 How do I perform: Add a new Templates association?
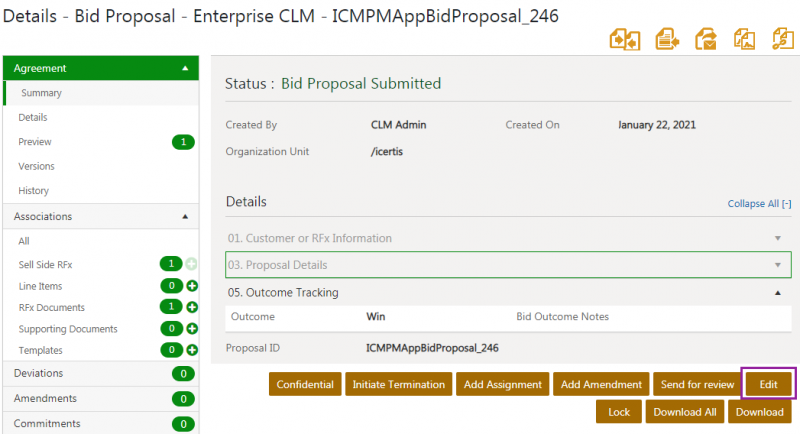[x=192, y=350]
